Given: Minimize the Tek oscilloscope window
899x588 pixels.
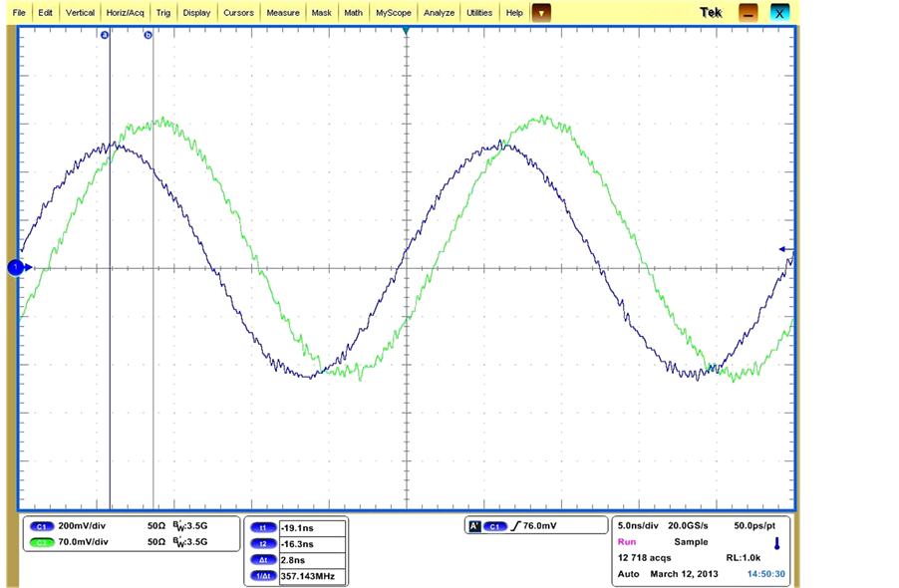Looking at the screenshot, I should (748, 13).
